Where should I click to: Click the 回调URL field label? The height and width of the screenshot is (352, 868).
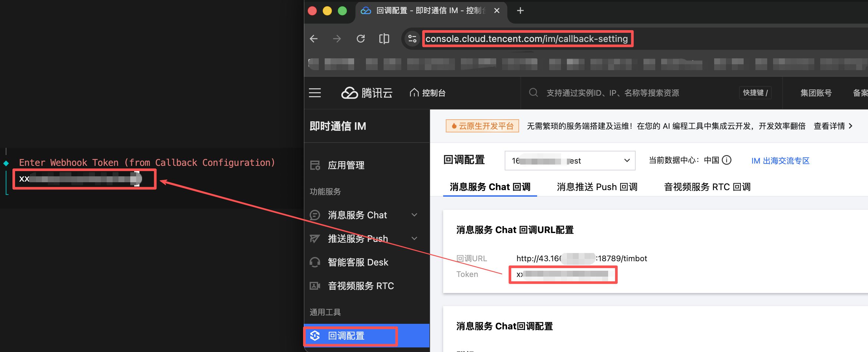[471, 259]
